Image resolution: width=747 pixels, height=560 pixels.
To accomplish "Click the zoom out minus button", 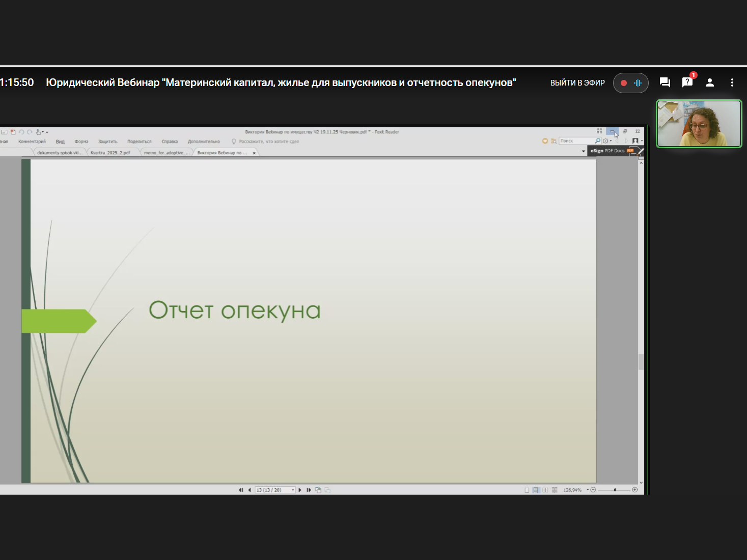I will pos(593,490).
